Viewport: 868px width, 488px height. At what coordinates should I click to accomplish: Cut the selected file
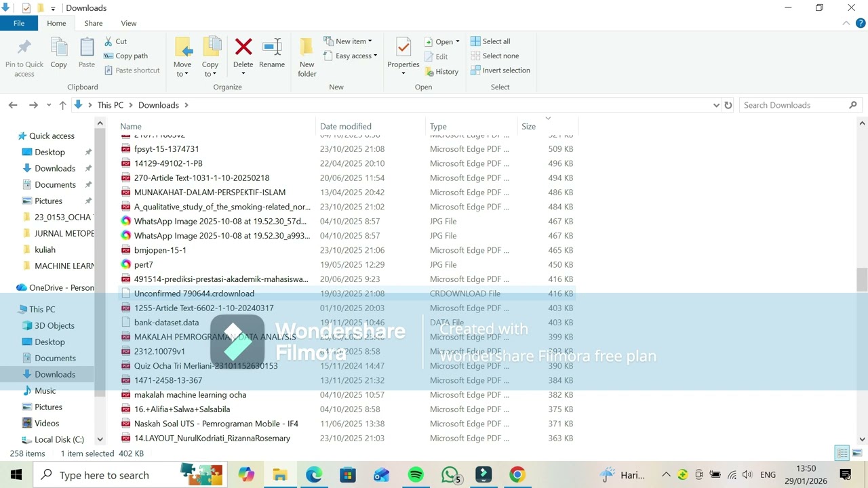tap(116, 41)
